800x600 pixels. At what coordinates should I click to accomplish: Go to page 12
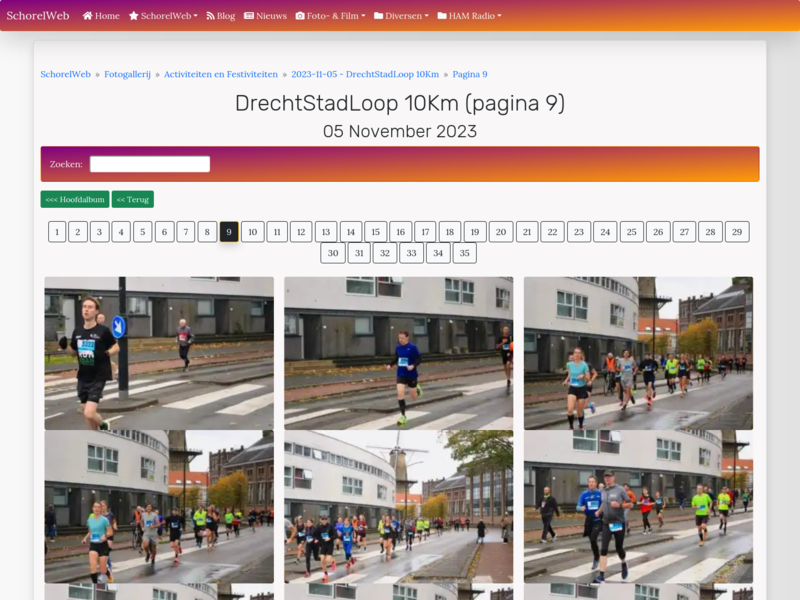click(x=301, y=232)
